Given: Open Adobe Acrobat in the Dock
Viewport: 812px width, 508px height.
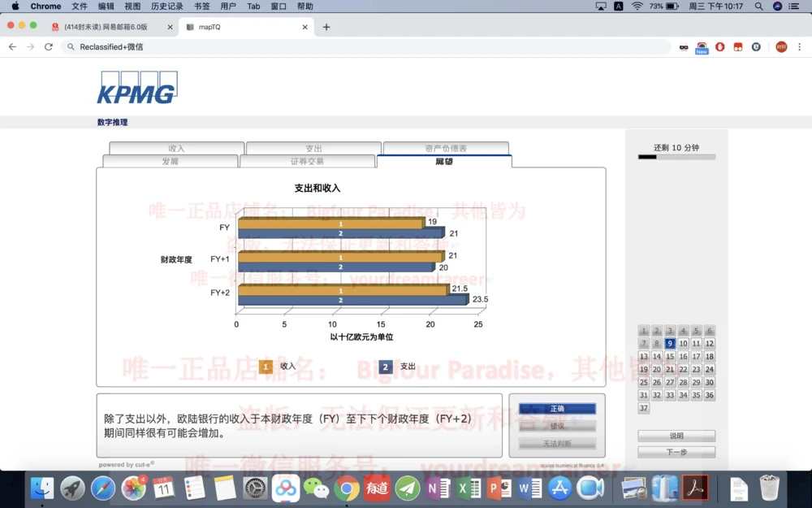Looking at the screenshot, I should [694, 488].
